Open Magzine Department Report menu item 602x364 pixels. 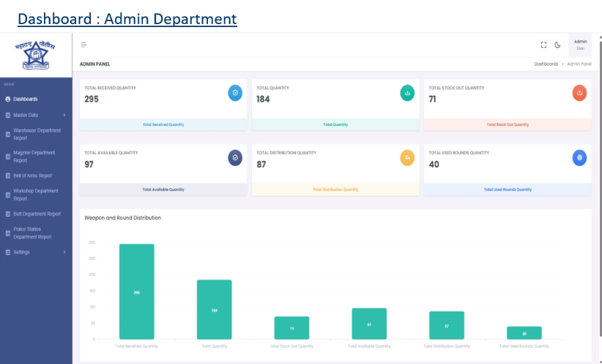pyautogui.click(x=34, y=157)
